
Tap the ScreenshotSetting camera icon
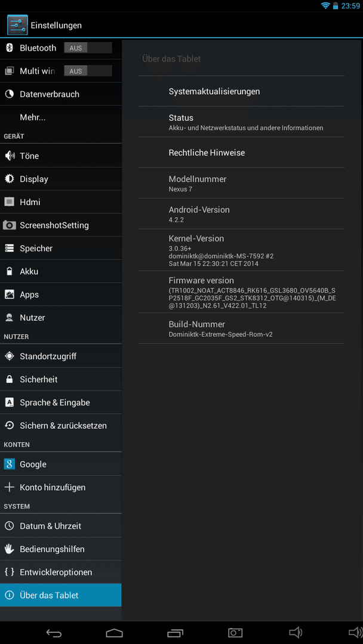pos(9,225)
